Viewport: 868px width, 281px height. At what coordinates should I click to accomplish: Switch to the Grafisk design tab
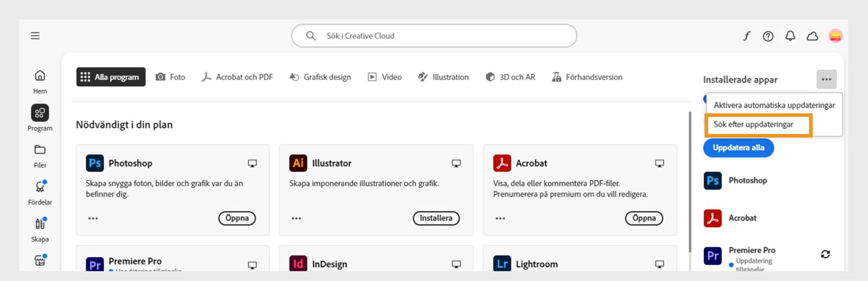point(320,77)
